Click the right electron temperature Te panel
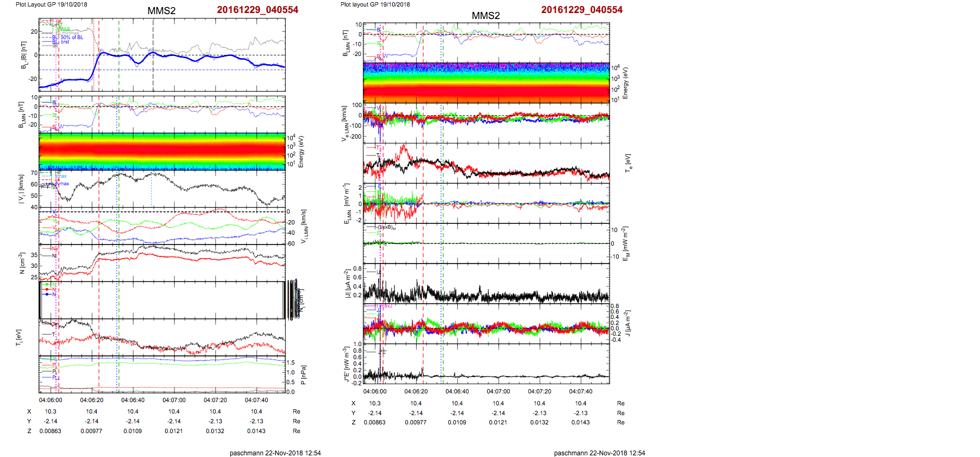This screenshot has height=457, width=980. tap(486, 162)
